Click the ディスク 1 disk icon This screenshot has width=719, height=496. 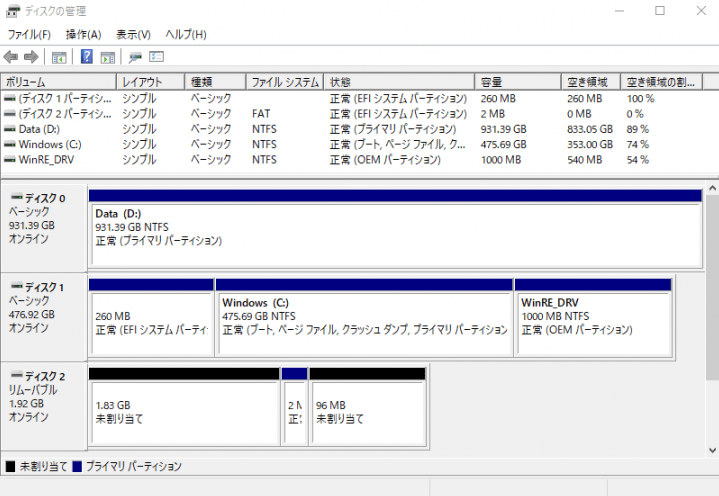tap(17, 286)
